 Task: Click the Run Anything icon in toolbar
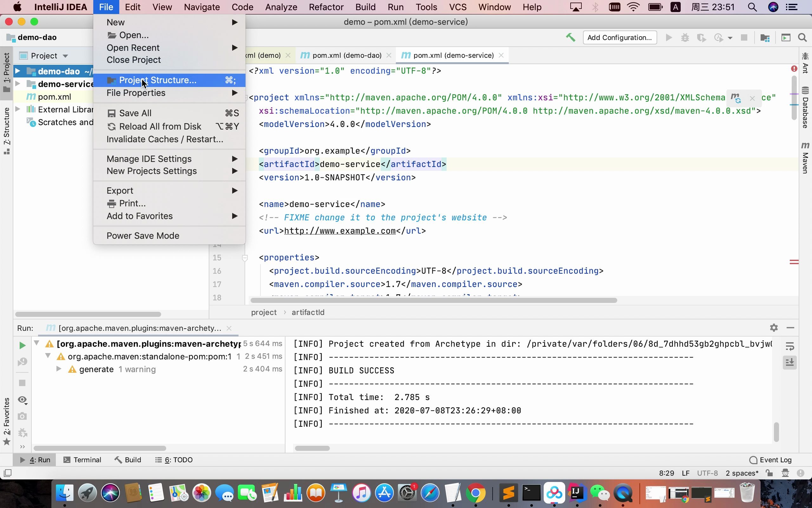786,38
